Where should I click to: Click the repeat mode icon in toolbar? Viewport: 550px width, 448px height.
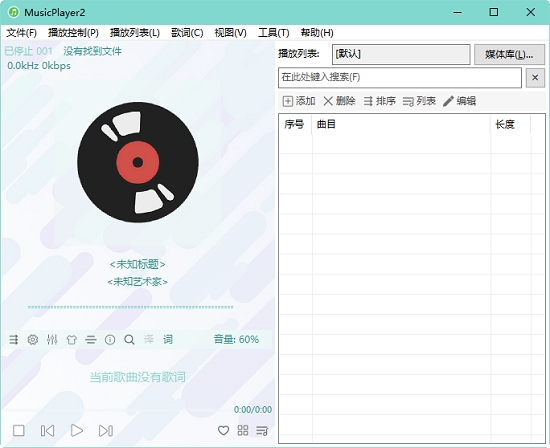(14, 339)
